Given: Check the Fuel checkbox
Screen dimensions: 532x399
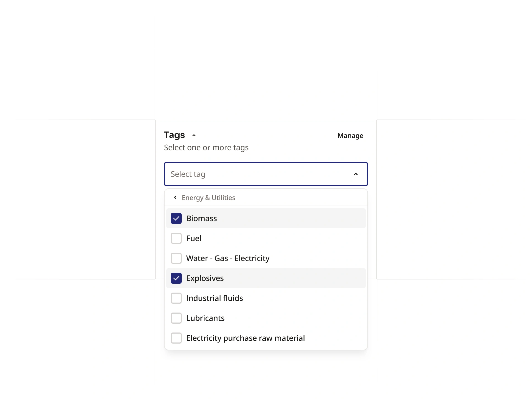Looking at the screenshot, I should click(x=176, y=238).
